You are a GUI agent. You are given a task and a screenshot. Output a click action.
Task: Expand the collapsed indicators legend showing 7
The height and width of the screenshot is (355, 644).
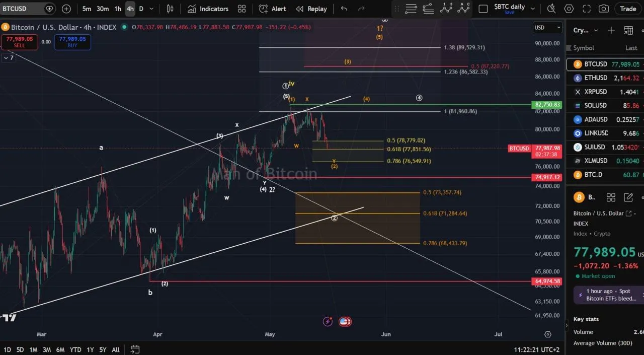click(x=9, y=58)
